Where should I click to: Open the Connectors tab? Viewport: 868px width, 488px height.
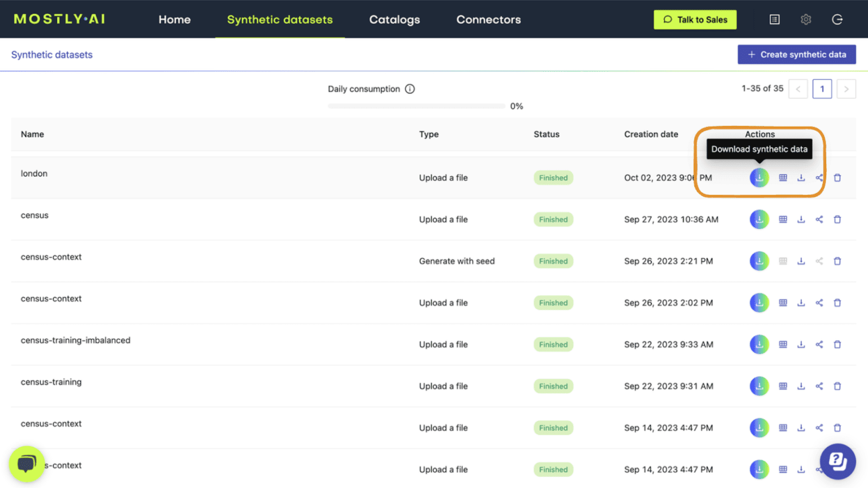tap(489, 19)
